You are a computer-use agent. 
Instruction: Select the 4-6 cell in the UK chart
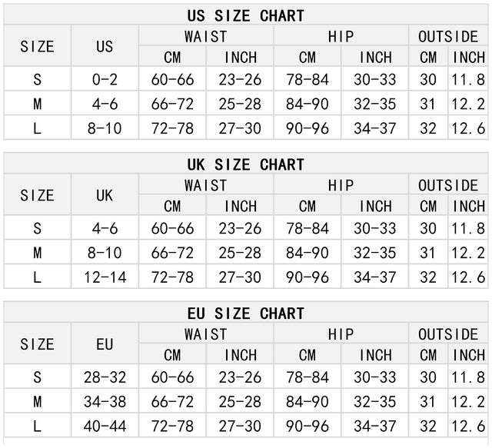coord(105,228)
